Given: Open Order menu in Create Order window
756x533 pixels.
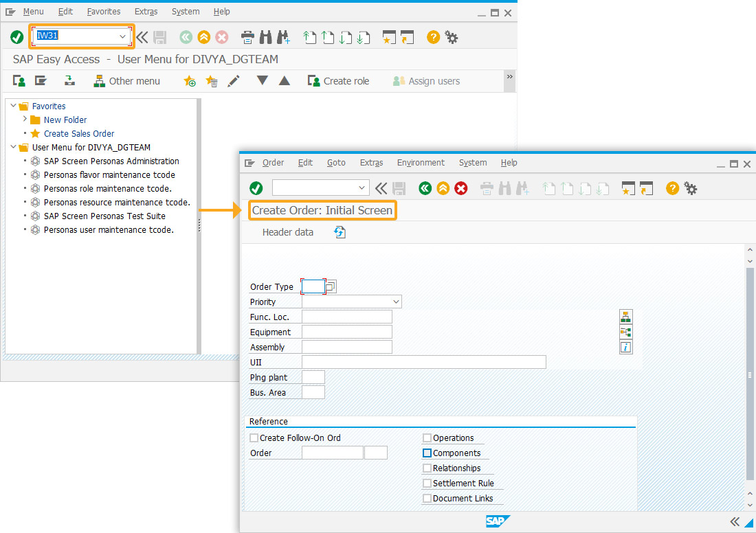Looking at the screenshot, I should 273,163.
